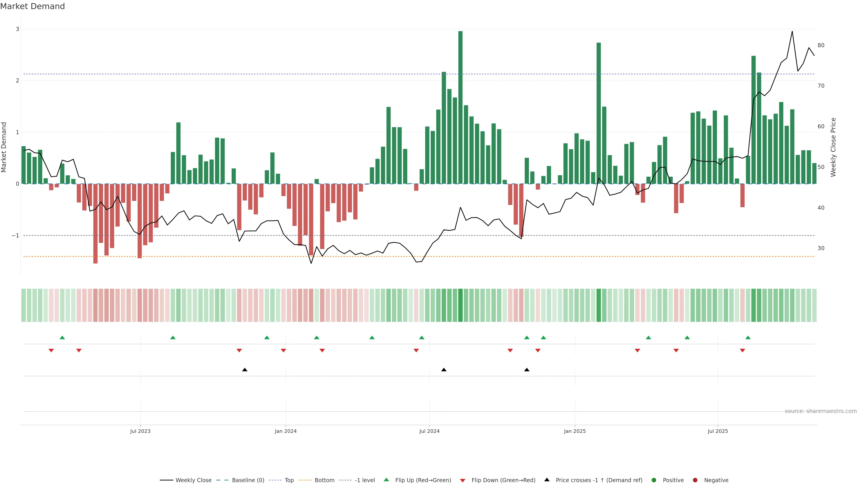Click black triangle Price crosses legend icon
This screenshot has width=868, height=488.
(x=547, y=480)
